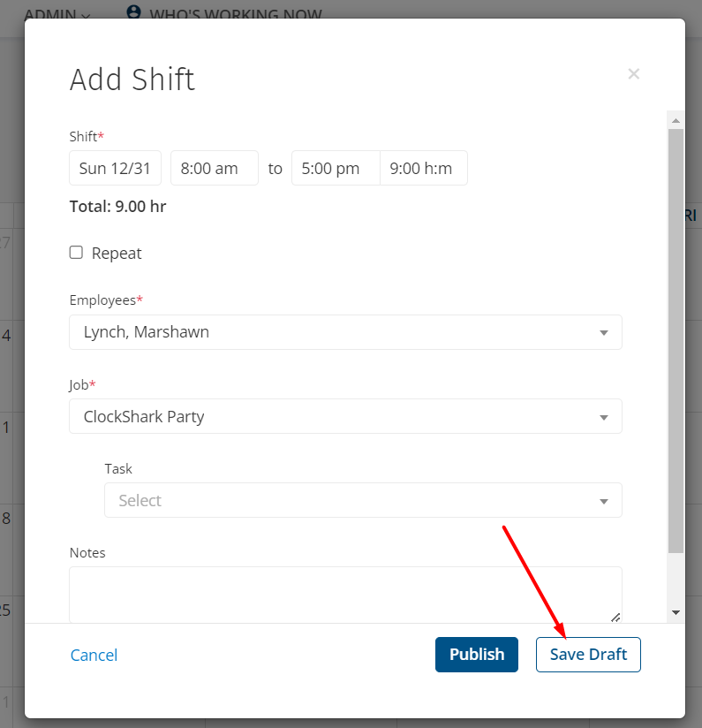The image size is (702, 728).
Task: Select the 8:00 am start time field
Action: tap(214, 168)
